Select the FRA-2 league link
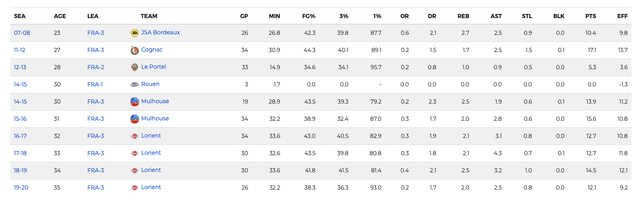Viewport: 644px width, 204px height. click(96, 67)
